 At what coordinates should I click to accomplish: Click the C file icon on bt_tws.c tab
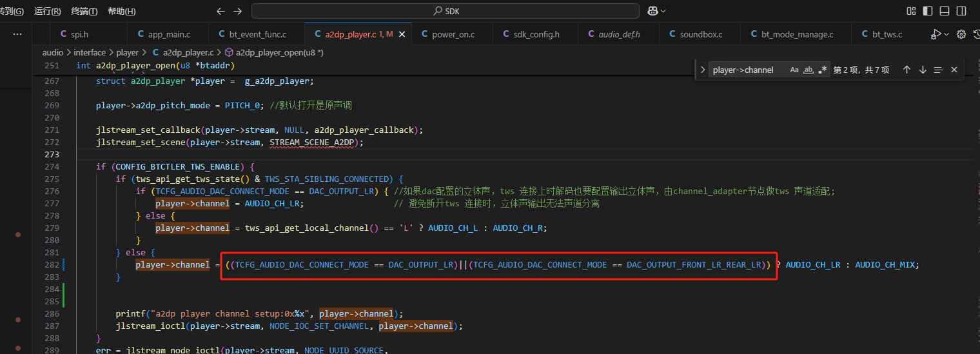click(x=865, y=34)
